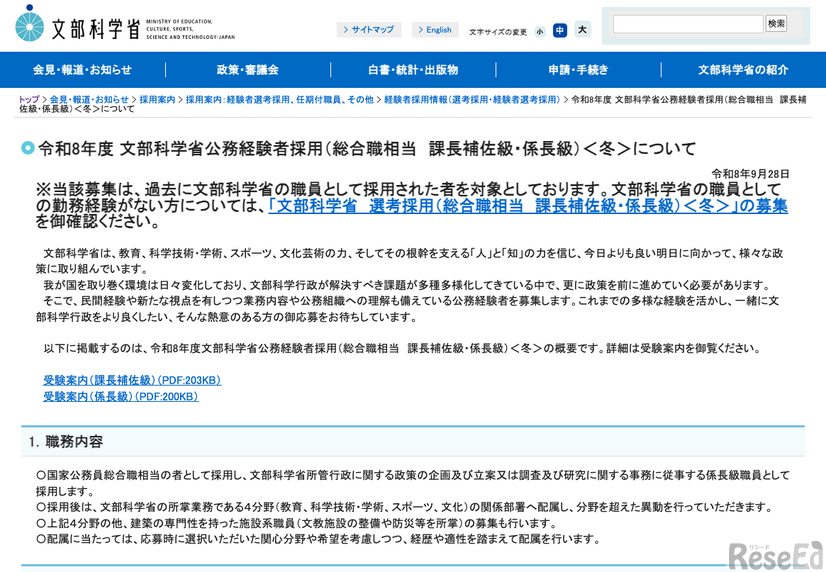
Task: Click the section heading 1. 職務内容
Action: click(66, 441)
